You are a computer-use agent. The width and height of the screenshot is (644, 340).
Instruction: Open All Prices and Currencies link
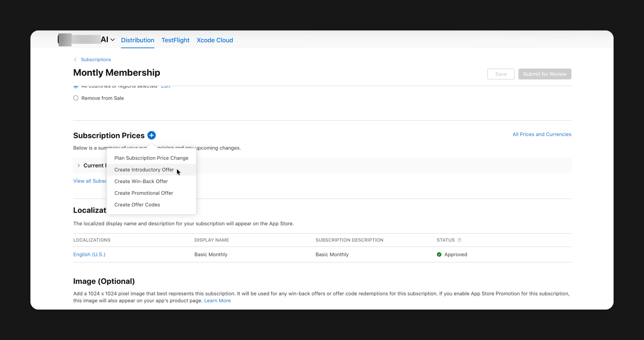pos(542,134)
